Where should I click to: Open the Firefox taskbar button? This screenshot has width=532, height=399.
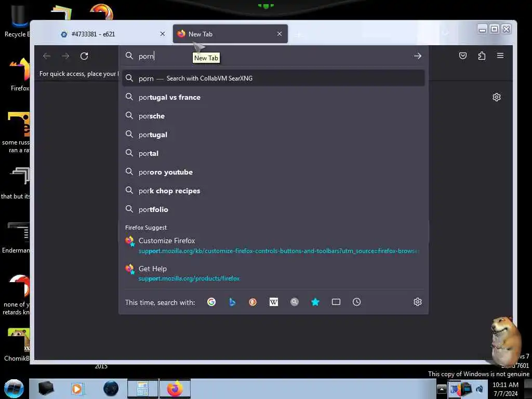click(175, 389)
